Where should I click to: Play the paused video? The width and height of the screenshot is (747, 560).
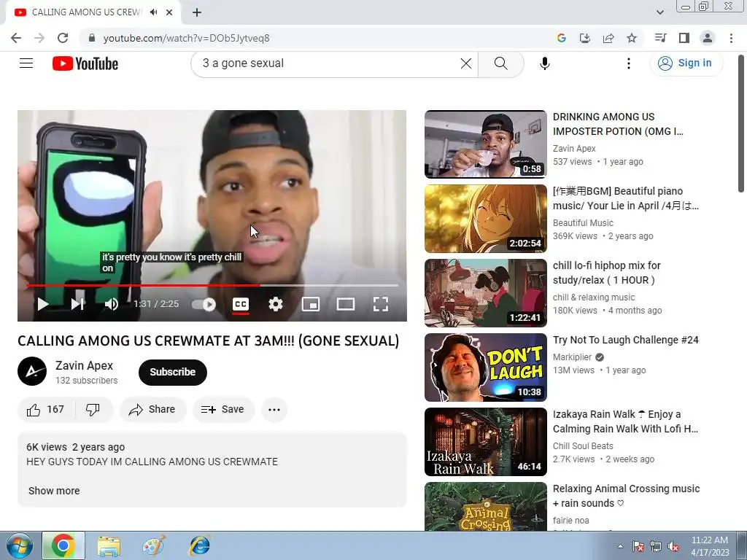tap(43, 304)
